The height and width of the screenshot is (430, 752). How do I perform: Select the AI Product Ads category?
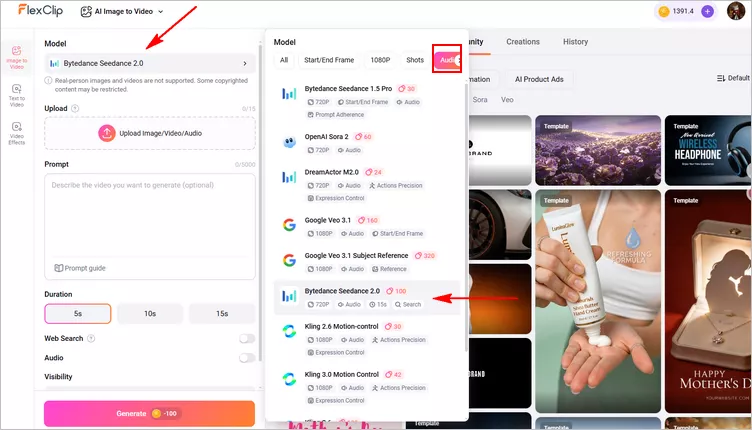point(539,79)
